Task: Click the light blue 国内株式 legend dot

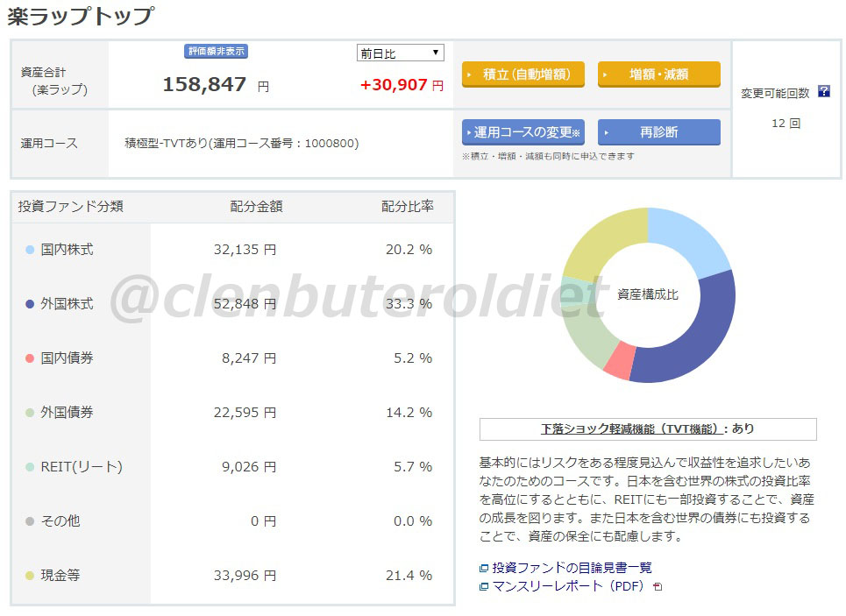Action: click(30, 250)
